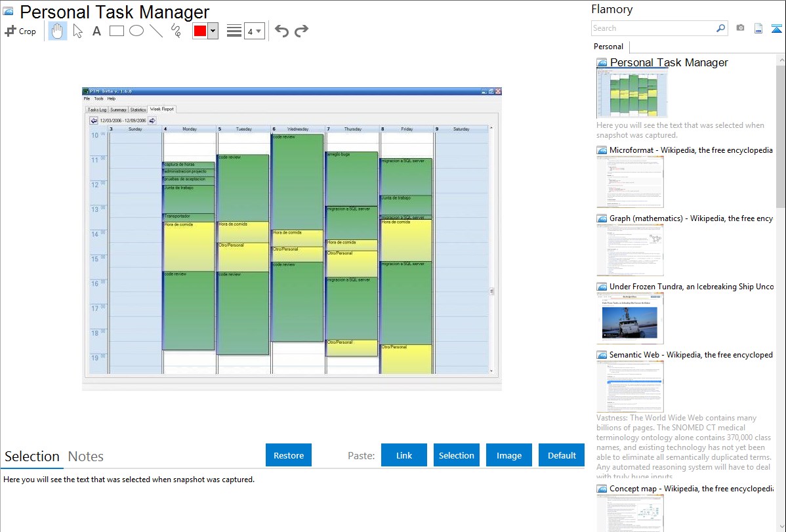Click the previous week arrow in screenshot
This screenshot has height=532, width=786.
(x=94, y=120)
